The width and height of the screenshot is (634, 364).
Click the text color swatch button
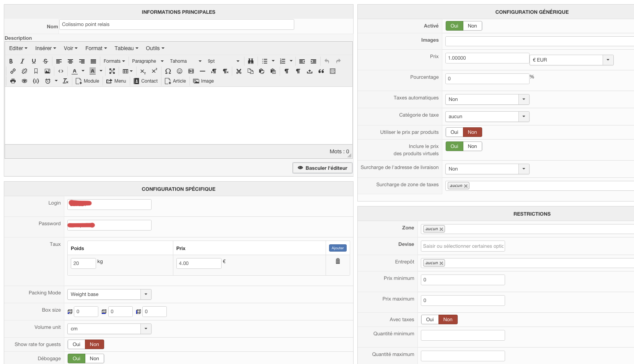coord(75,71)
